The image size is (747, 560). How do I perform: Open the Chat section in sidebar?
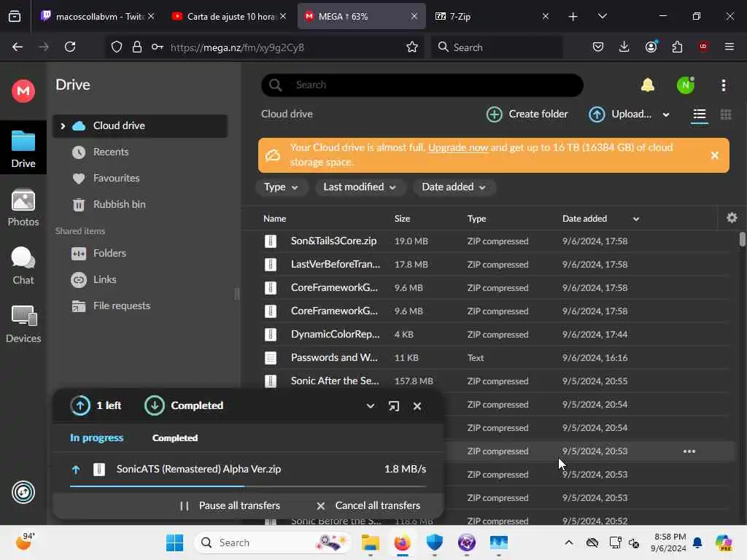(23, 265)
